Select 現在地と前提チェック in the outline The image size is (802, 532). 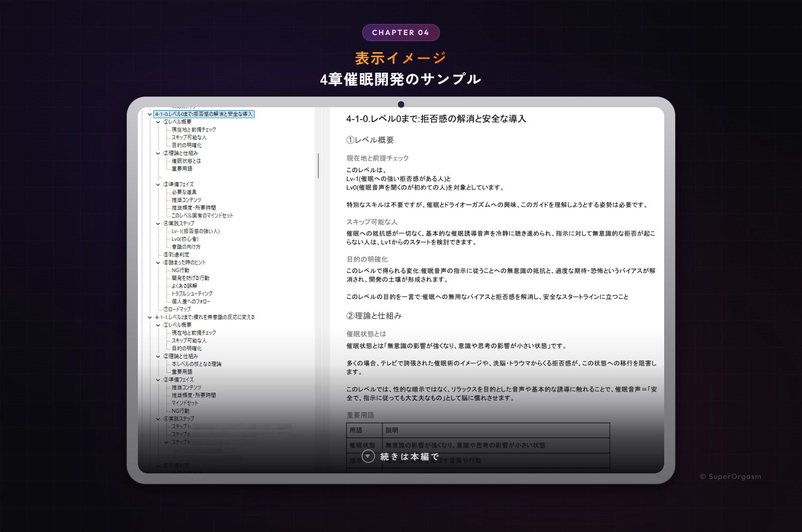193,129
